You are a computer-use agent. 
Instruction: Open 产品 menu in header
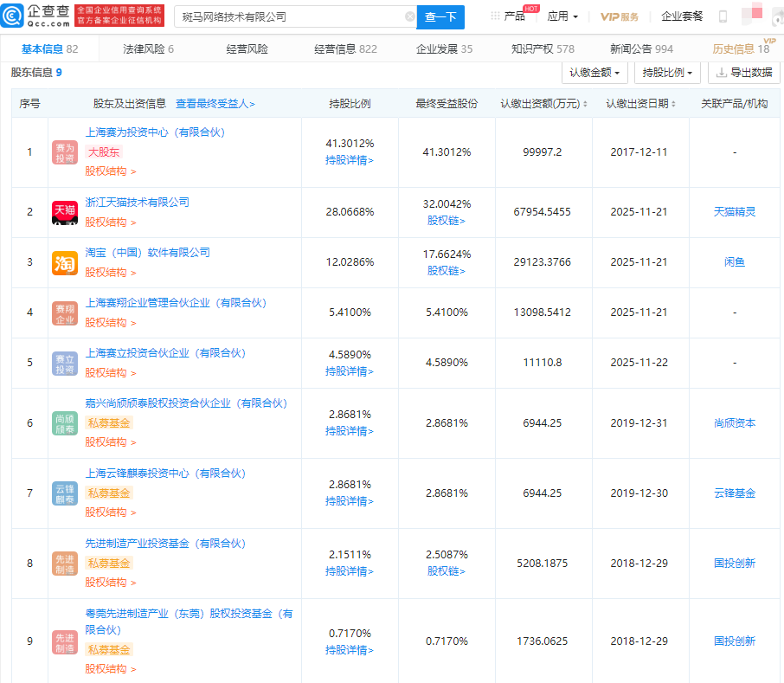coord(515,16)
